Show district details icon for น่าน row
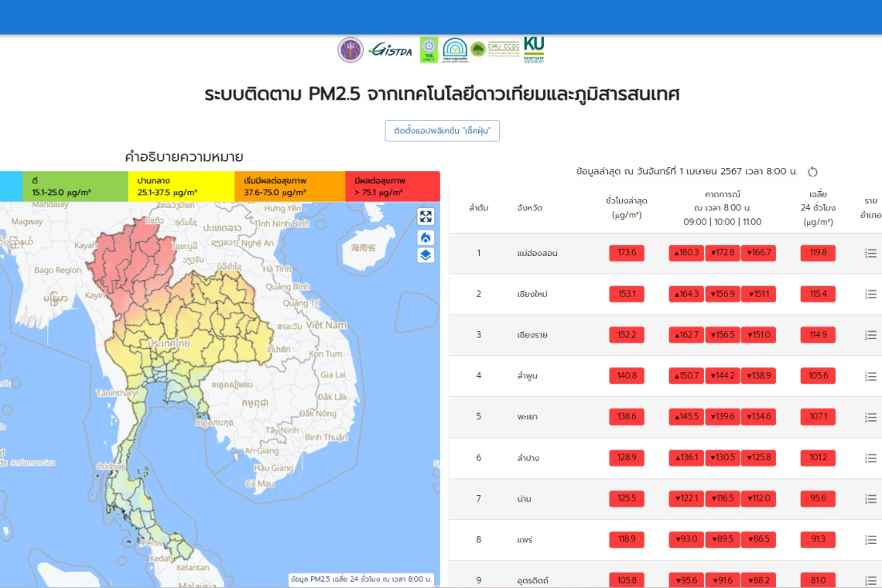This screenshot has width=882, height=588. [870, 499]
